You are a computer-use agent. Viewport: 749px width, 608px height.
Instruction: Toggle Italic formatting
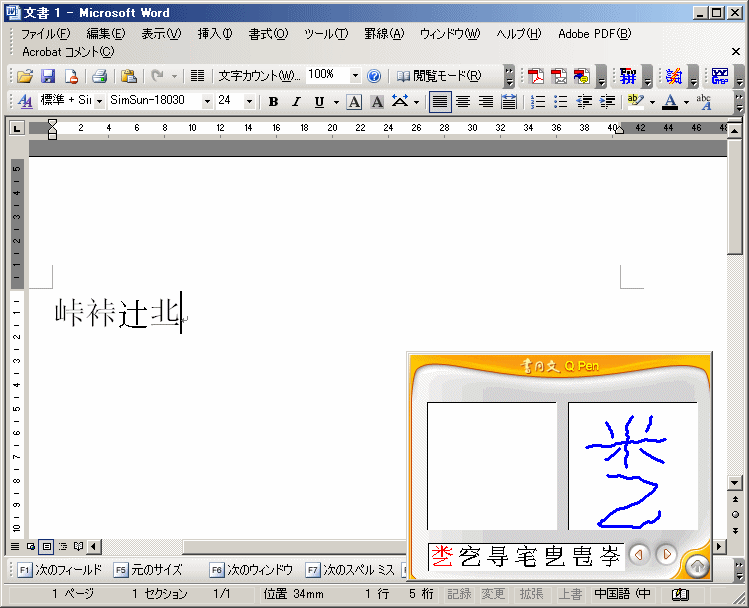(297, 102)
